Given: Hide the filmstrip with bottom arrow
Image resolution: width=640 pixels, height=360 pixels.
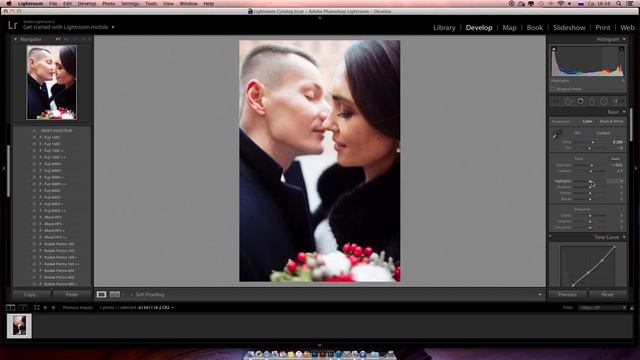Looking at the screenshot, I should click(x=320, y=345).
